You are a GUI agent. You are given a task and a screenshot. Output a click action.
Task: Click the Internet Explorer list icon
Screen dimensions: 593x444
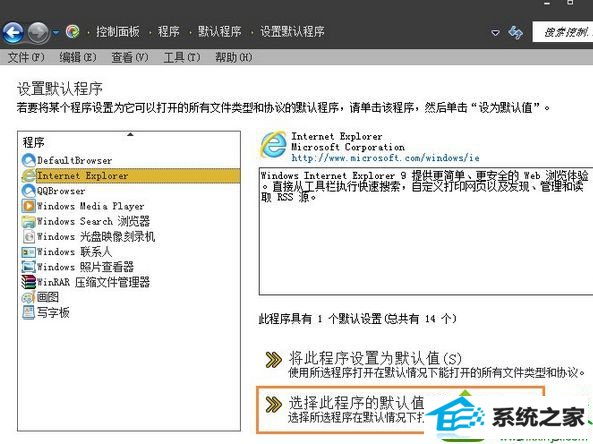coord(28,175)
